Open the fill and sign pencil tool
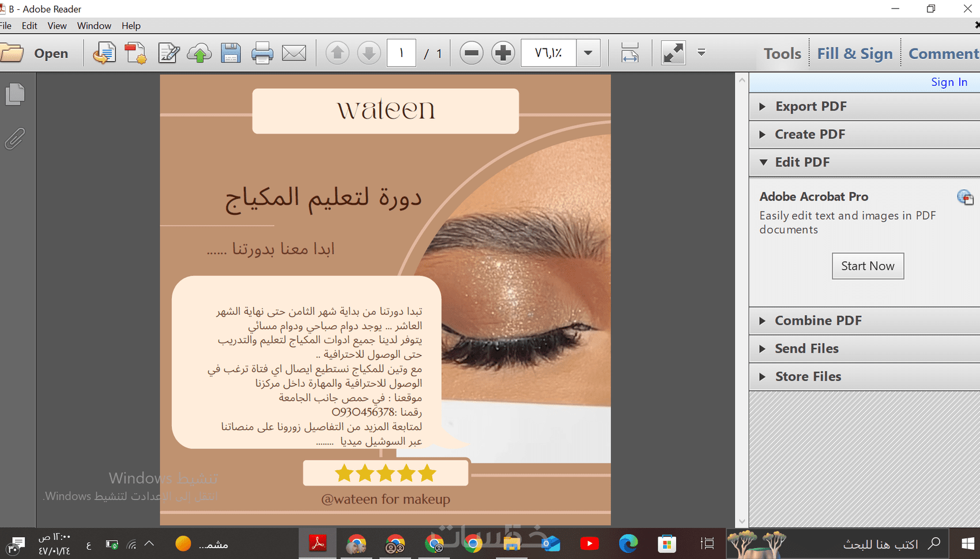 point(168,54)
